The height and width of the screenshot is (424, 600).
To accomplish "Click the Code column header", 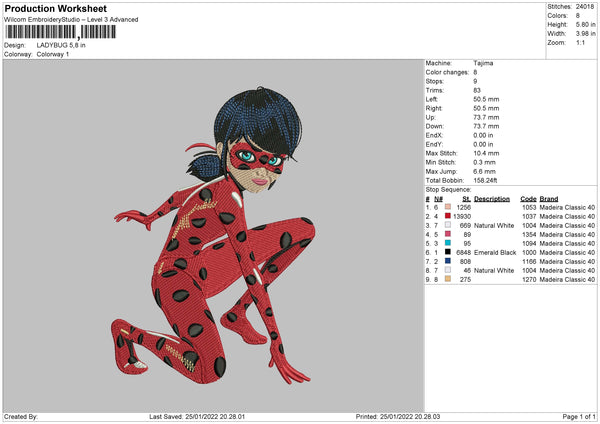I will pyautogui.click(x=528, y=199).
